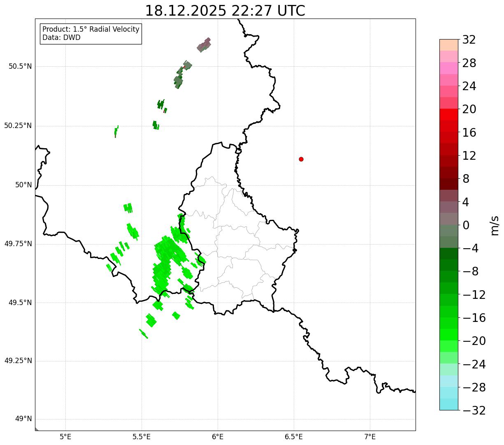Click the colorbar tick label −4
Viewport: 504px width, 445px height.
coord(470,248)
